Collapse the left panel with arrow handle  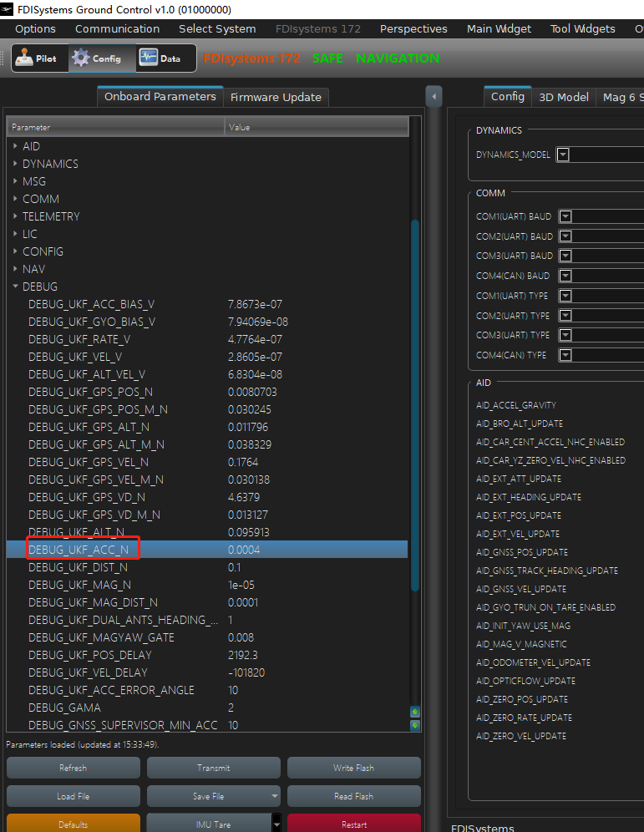pyautogui.click(x=434, y=97)
